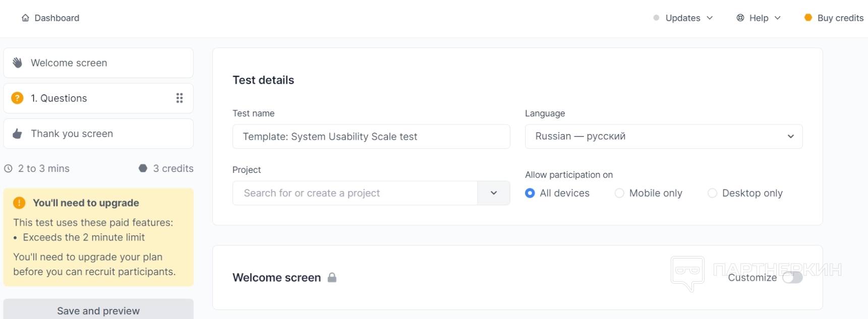Select the All devices radio option

click(x=530, y=193)
